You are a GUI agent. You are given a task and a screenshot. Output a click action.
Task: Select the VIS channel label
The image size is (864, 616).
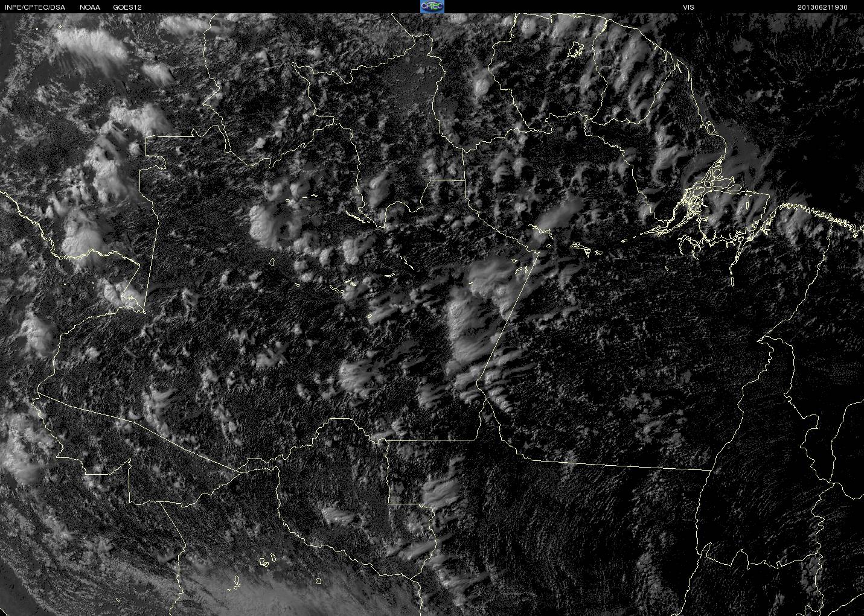pyautogui.click(x=688, y=7)
